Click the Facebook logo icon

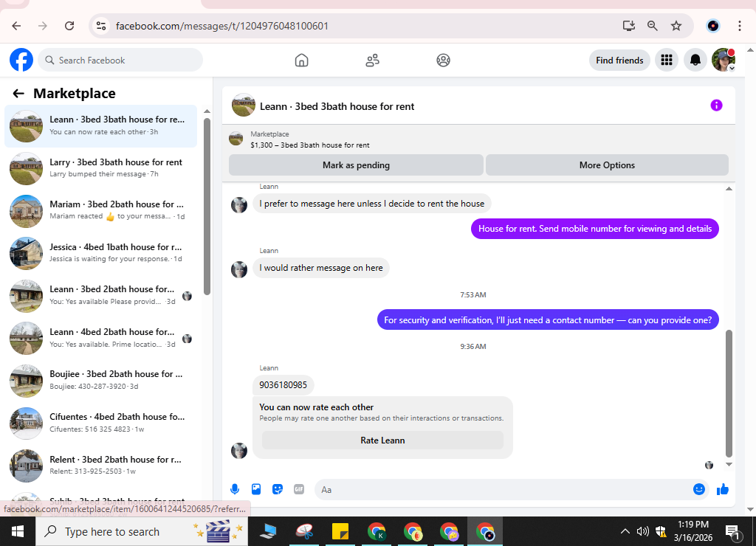pyautogui.click(x=21, y=61)
